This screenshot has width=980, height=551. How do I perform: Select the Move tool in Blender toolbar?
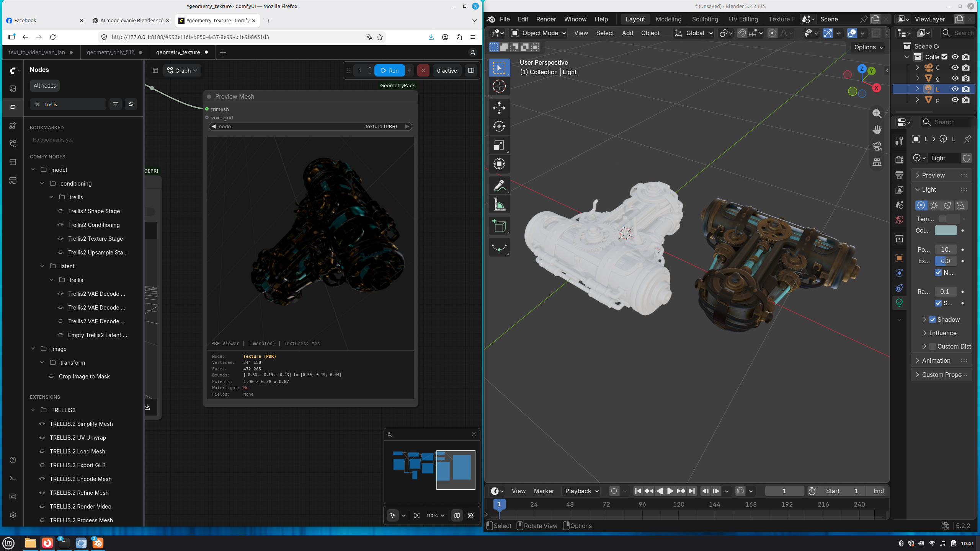[x=499, y=108]
